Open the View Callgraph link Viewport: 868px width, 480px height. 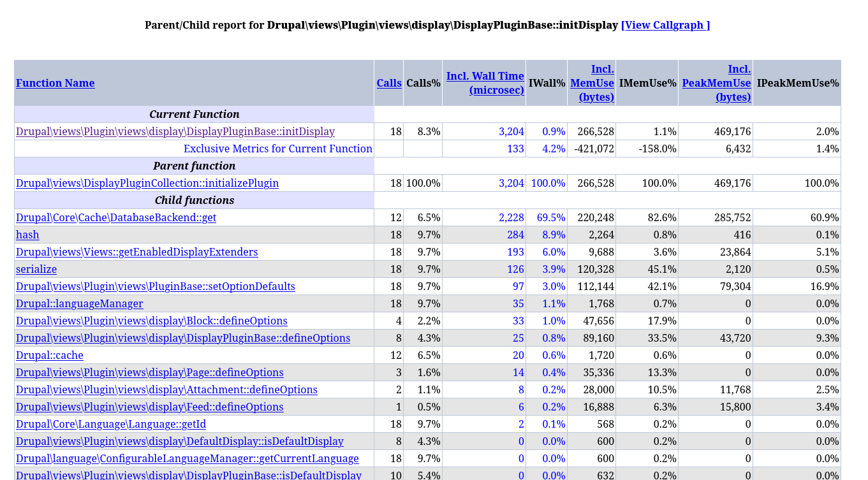tap(665, 25)
